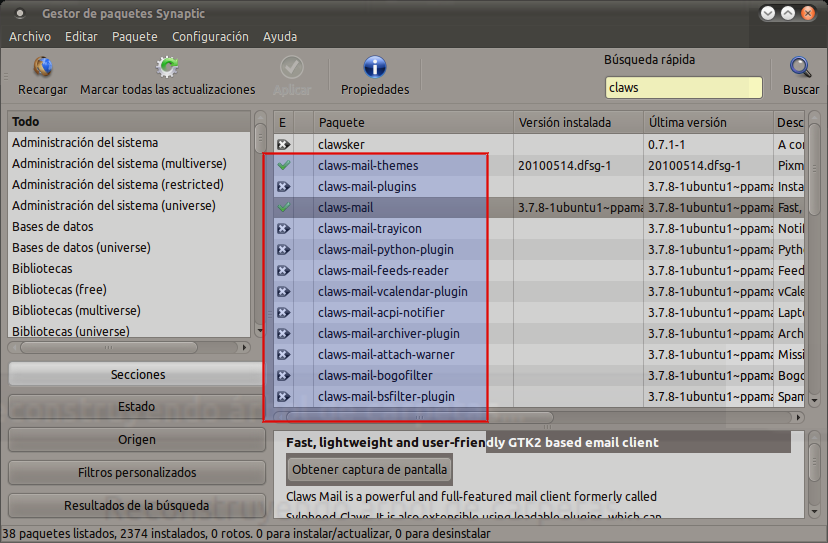Open Propiedades info icon

pyautogui.click(x=375, y=68)
